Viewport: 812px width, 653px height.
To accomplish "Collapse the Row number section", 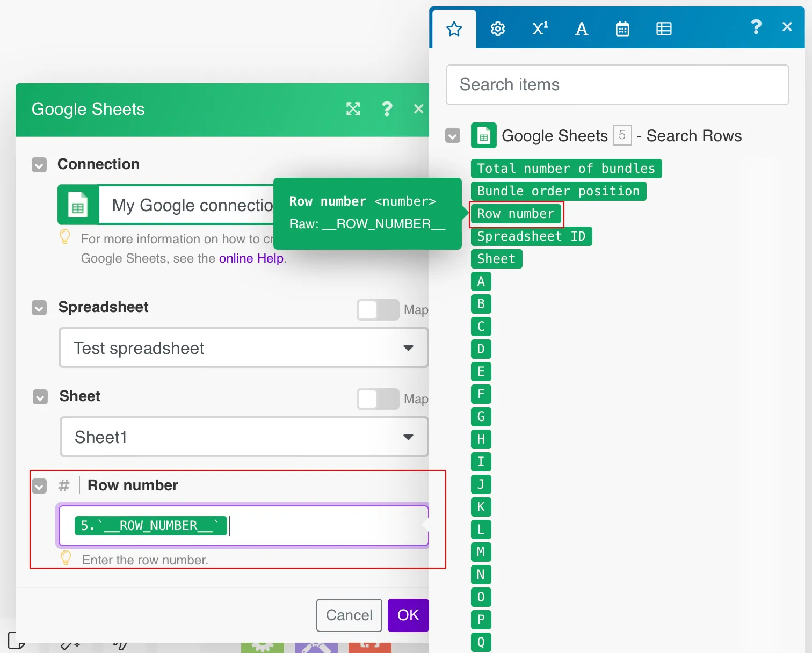I will click(x=39, y=486).
